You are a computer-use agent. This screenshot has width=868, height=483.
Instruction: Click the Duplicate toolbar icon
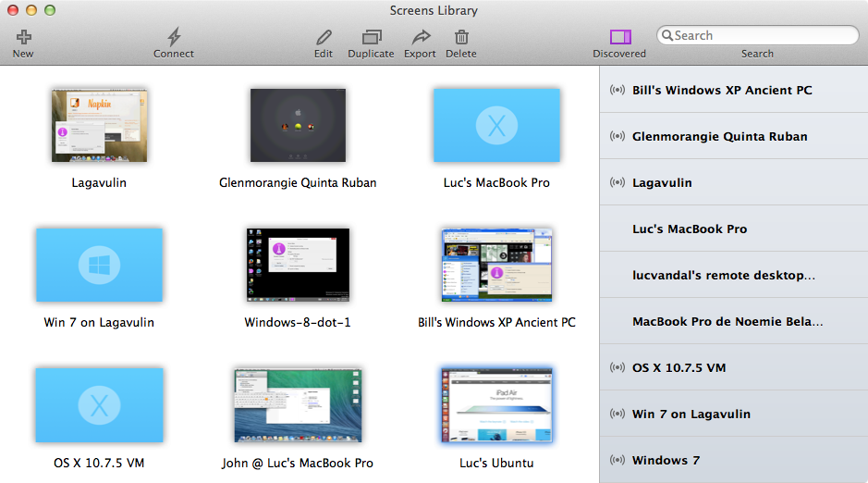click(x=372, y=37)
